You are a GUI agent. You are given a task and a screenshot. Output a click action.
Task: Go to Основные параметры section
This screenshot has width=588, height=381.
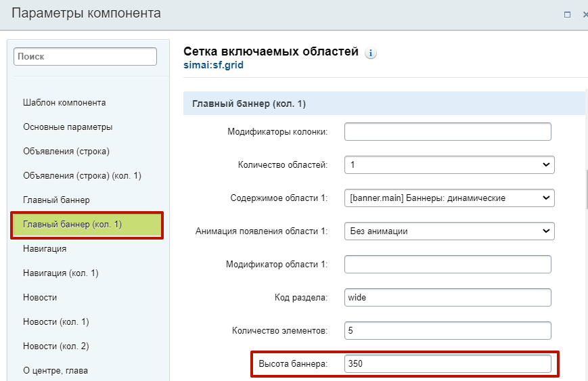tap(68, 127)
